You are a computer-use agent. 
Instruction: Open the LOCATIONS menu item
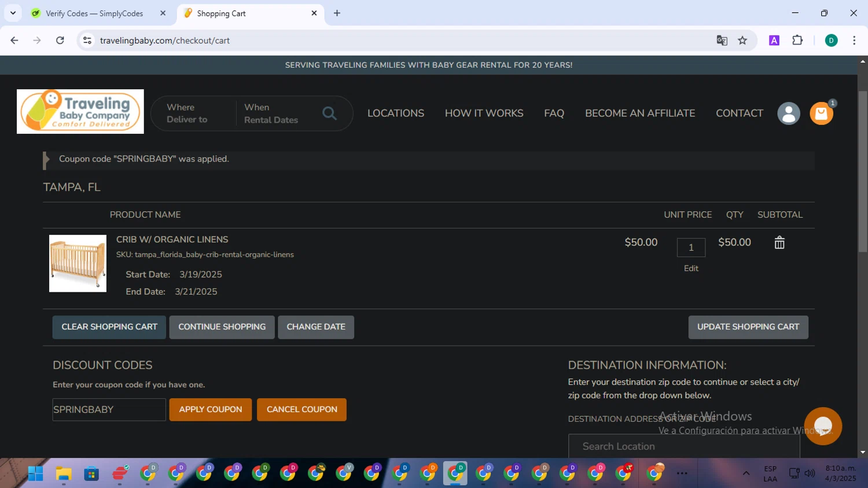(396, 113)
